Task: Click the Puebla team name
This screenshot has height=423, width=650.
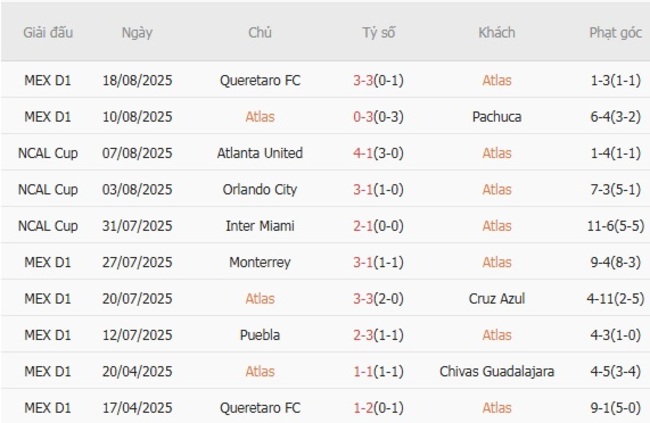Action: point(260,335)
